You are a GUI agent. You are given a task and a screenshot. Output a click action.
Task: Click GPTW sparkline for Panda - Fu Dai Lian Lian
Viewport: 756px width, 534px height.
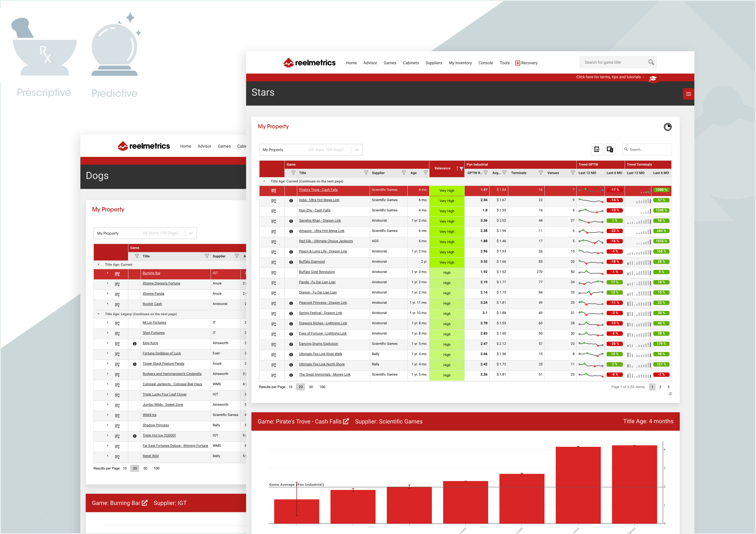[x=591, y=283]
